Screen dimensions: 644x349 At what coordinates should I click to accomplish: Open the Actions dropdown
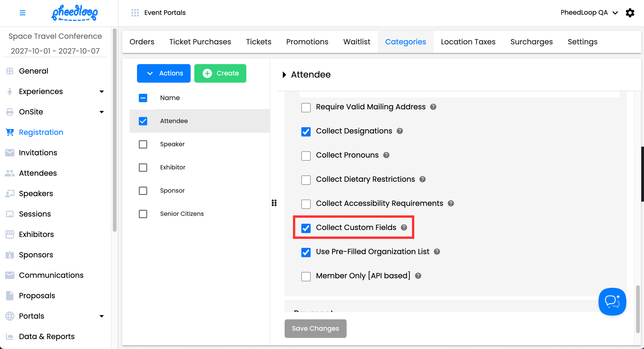(x=164, y=73)
